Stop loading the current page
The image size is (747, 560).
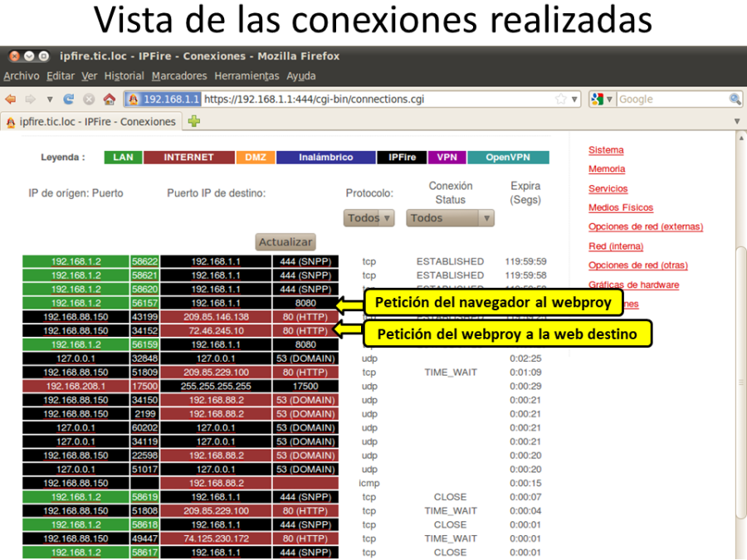pyautogui.click(x=88, y=98)
